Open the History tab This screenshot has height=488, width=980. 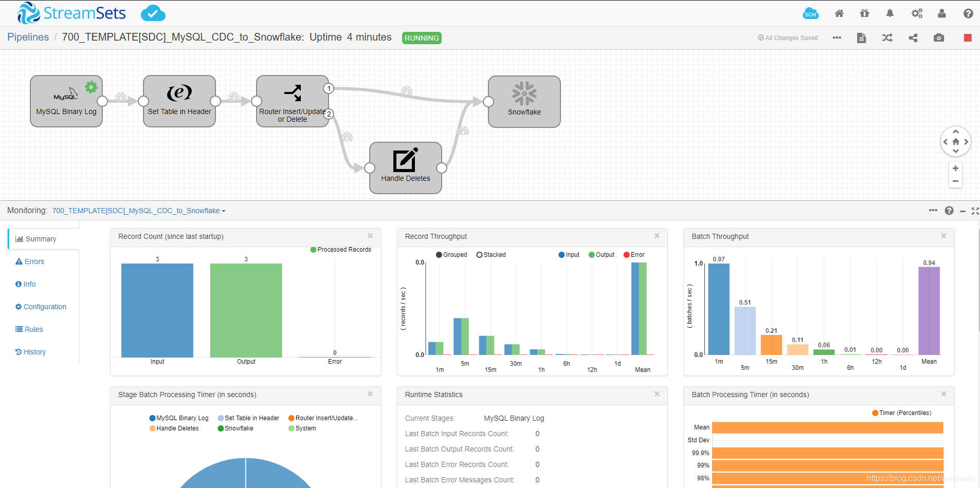31,352
